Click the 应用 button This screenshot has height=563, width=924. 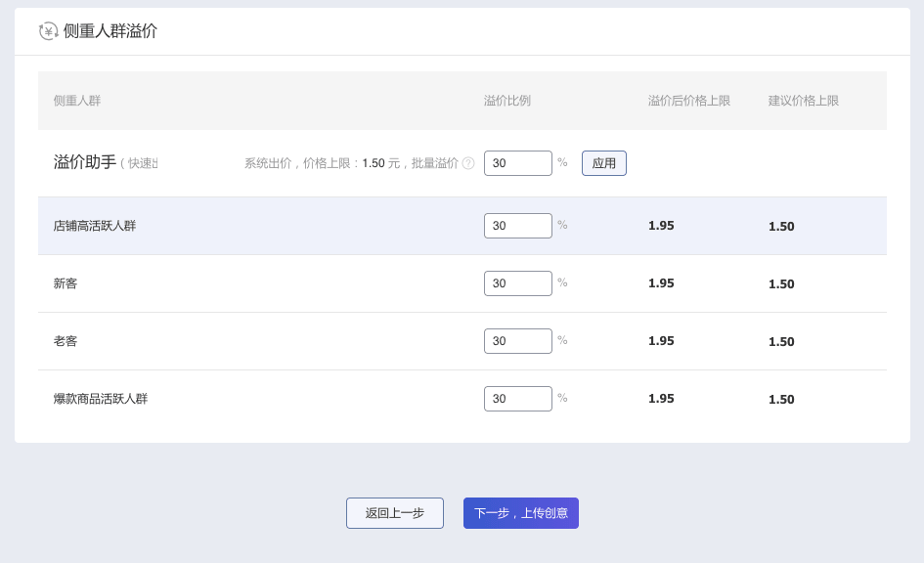[x=603, y=163]
